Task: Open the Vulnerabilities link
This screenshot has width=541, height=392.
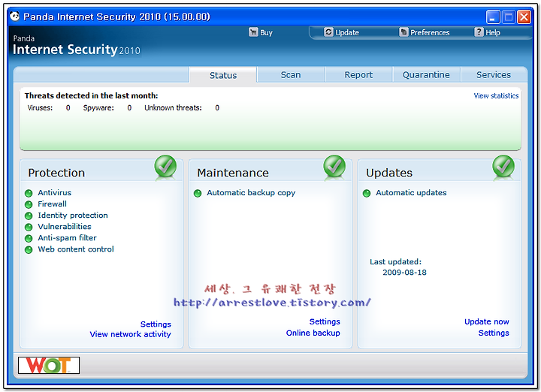Action: coord(65,227)
